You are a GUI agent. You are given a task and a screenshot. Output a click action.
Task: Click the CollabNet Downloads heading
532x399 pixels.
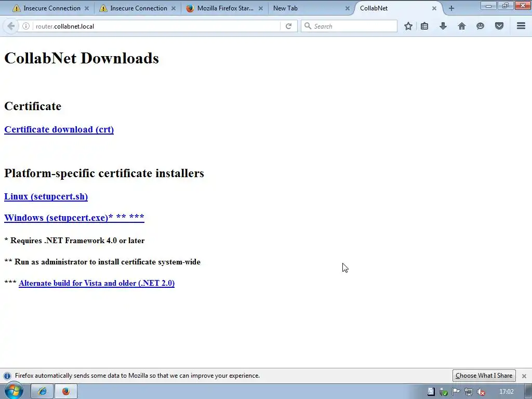[82, 58]
